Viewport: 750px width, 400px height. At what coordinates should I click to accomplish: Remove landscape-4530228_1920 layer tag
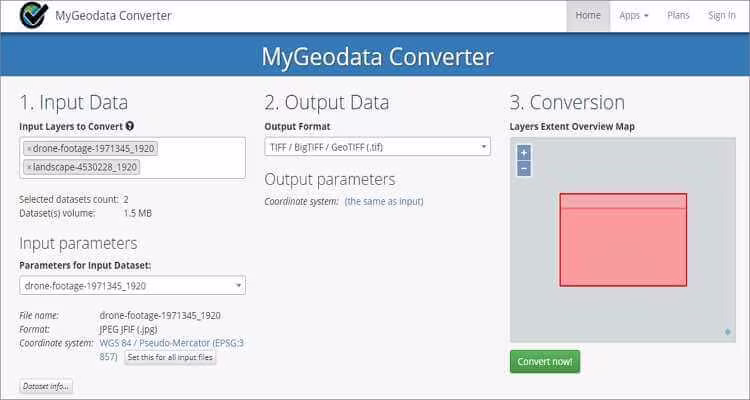[x=29, y=167]
